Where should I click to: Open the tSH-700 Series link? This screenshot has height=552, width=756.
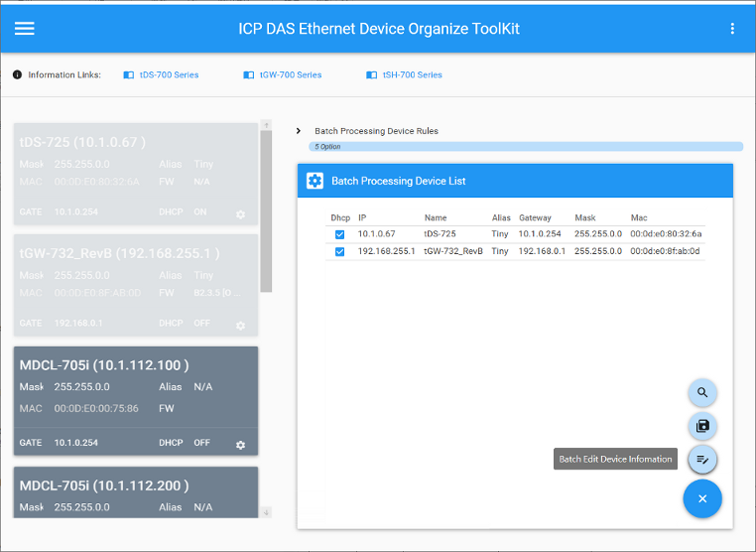pos(413,74)
